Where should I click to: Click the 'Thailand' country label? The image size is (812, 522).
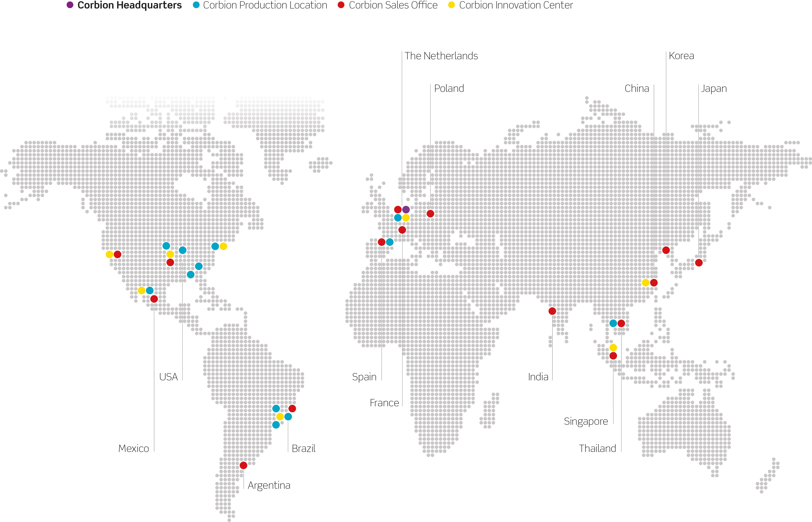tap(598, 448)
